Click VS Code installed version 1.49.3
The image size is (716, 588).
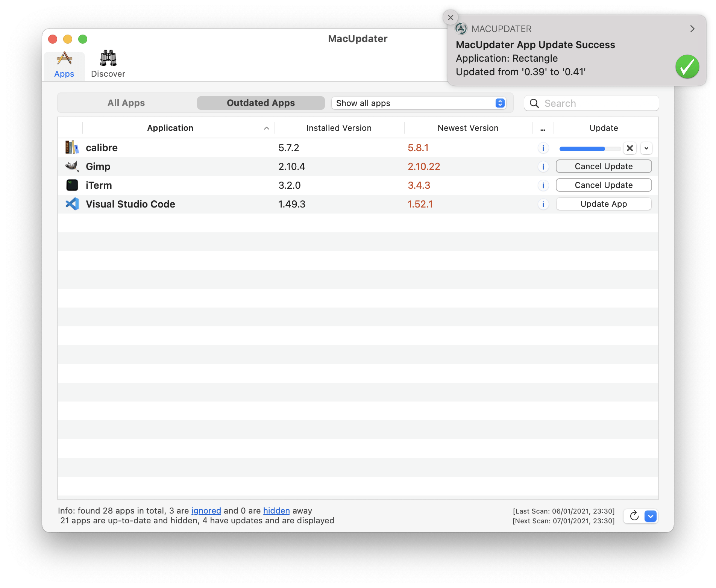coord(292,204)
